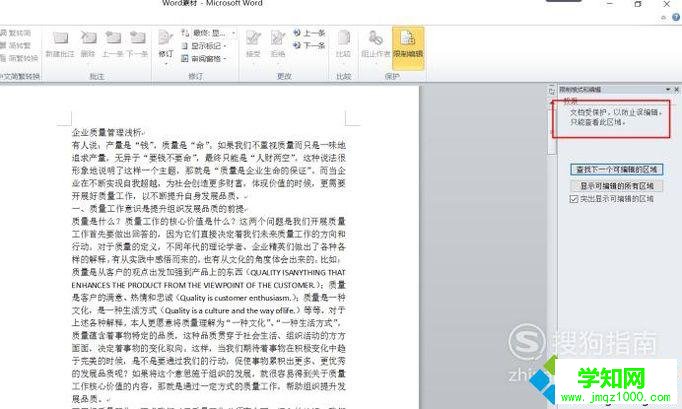The image size is (682, 409).
Task: Jump to previous change (上一条) in 更改 group
Action: click(x=309, y=33)
